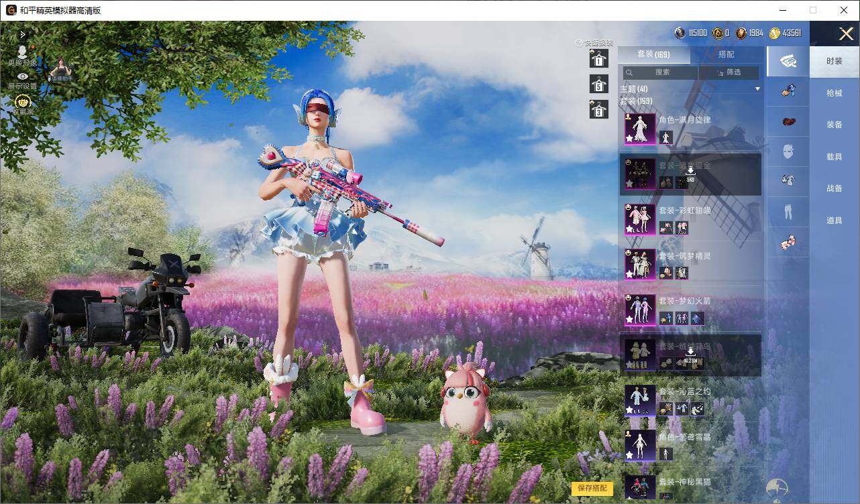Click the 43561 gold coin balance
Screen dimensions: 860x504
coord(785,33)
